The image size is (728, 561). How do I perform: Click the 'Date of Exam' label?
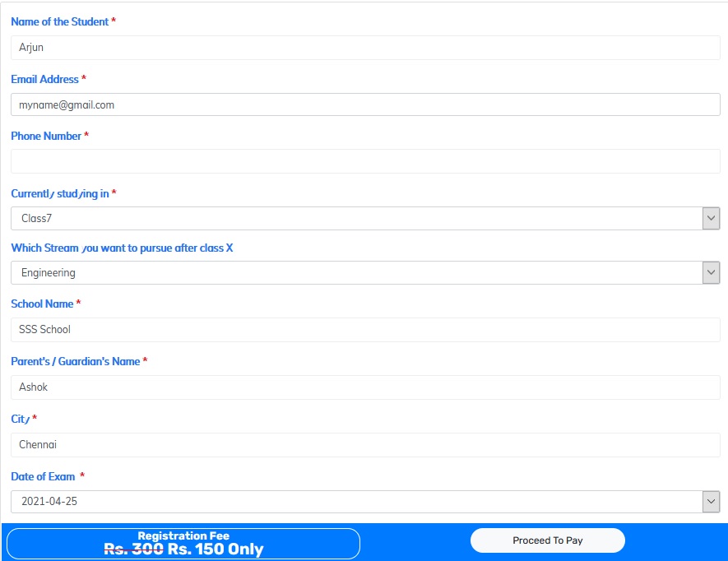point(43,477)
